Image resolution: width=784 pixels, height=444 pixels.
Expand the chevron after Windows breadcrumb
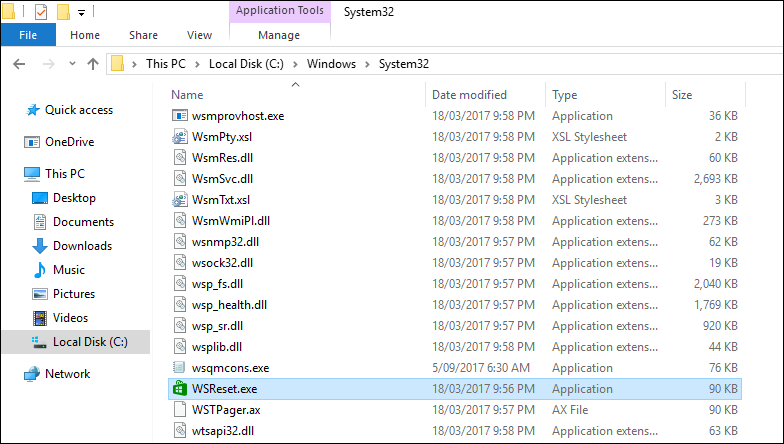pyautogui.click(x=368, y=64)
